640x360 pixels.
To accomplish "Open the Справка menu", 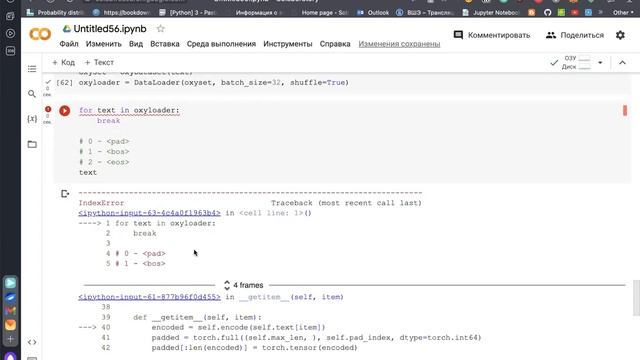I will click(335, 44).
